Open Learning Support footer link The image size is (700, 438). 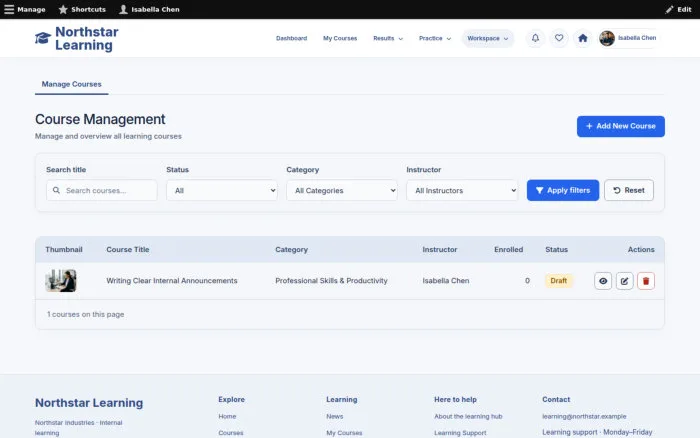(460, 433)
